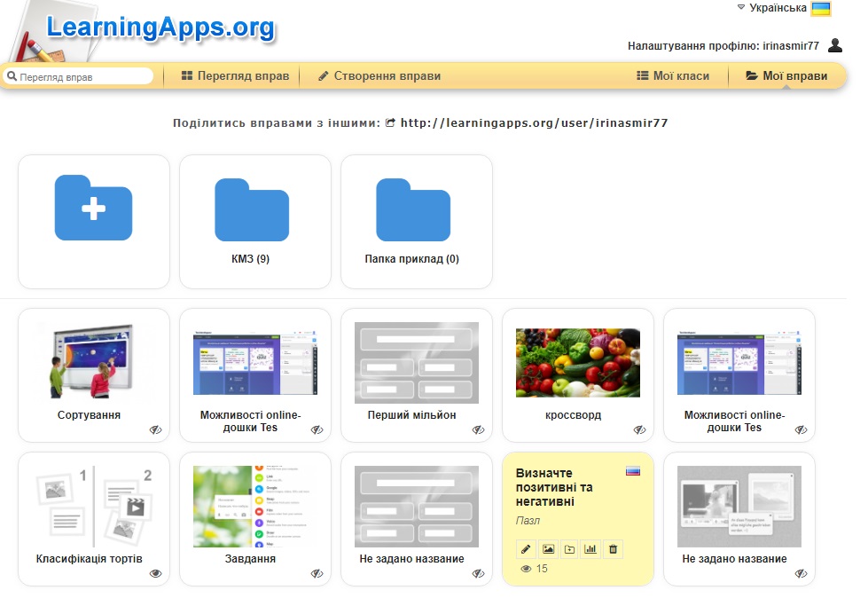Open statistics bar chart icon for exercise
Image resolution: width=868 pixels, height=606 pixels.
(590, 549)
